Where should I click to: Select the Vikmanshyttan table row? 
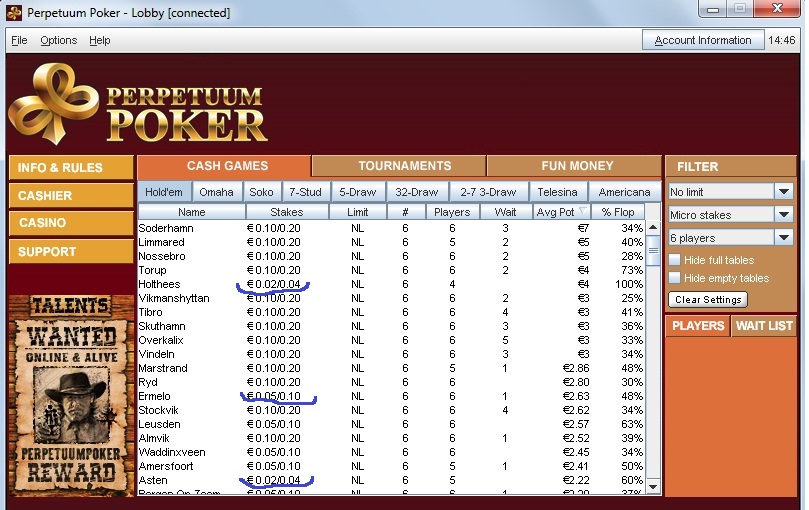pos(391,298)
